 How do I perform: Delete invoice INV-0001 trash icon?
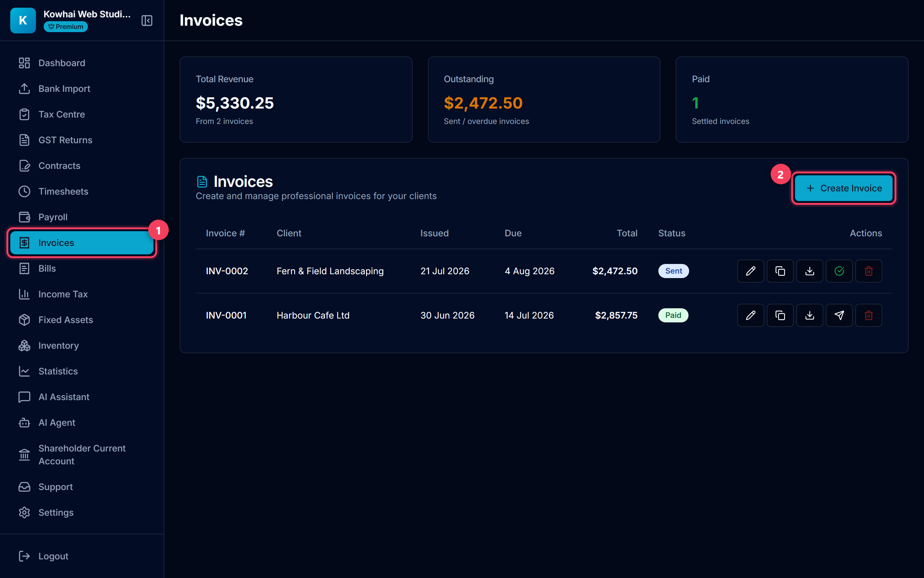coord(868,315)
